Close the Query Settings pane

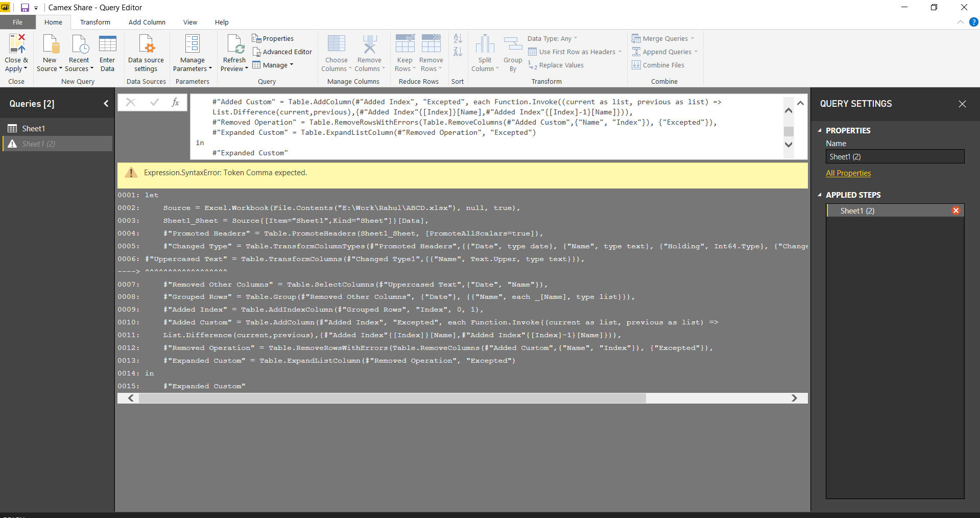coord(962,104)
